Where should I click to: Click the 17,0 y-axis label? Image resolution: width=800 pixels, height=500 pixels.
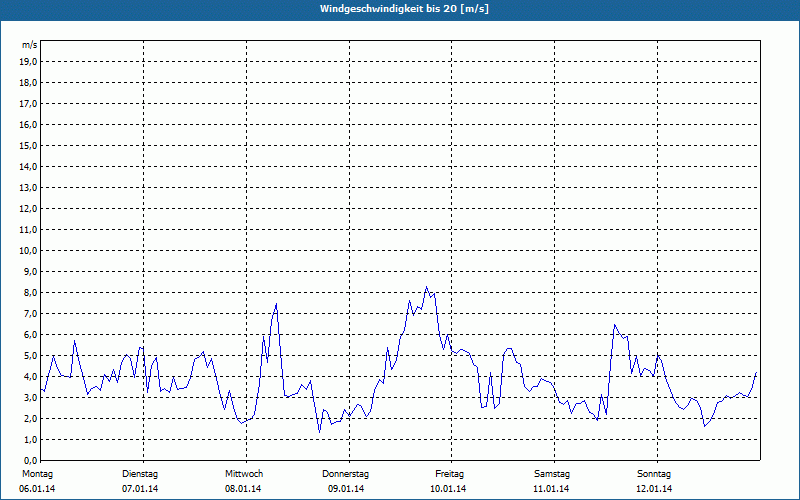click(28, 104)
